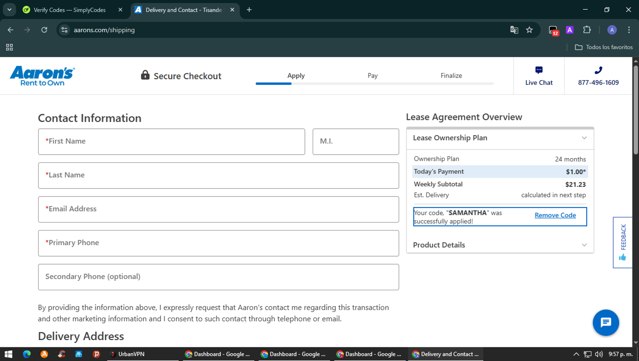Screen dimensions: 639x361
Task: Open the Windows Start menu
Action: [x=8, y=354]
